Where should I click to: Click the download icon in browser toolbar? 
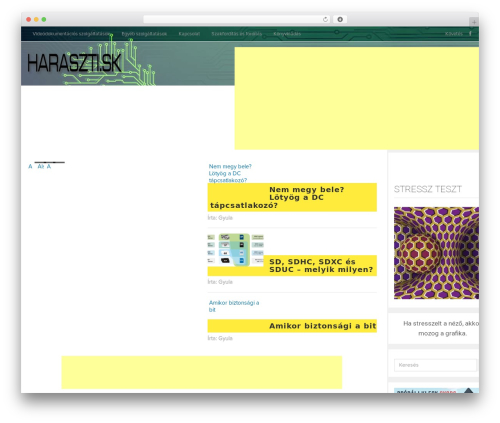[340, 19]
